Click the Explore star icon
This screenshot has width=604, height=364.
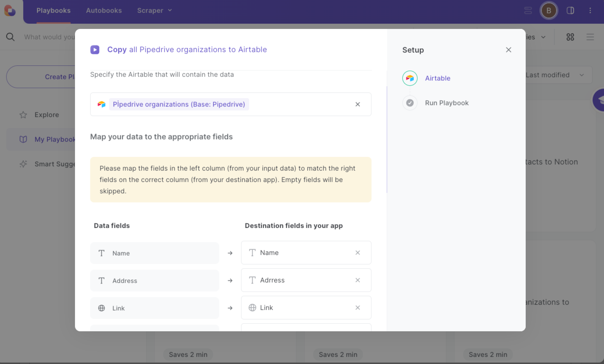click(23, 114)
